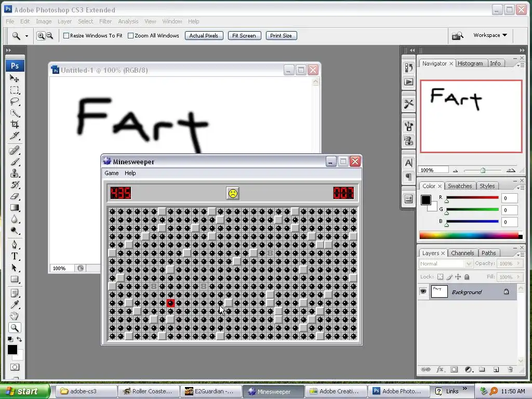532x399 pixels.
Task: Open the Workspace dropdown
Action: click(490, 35)
